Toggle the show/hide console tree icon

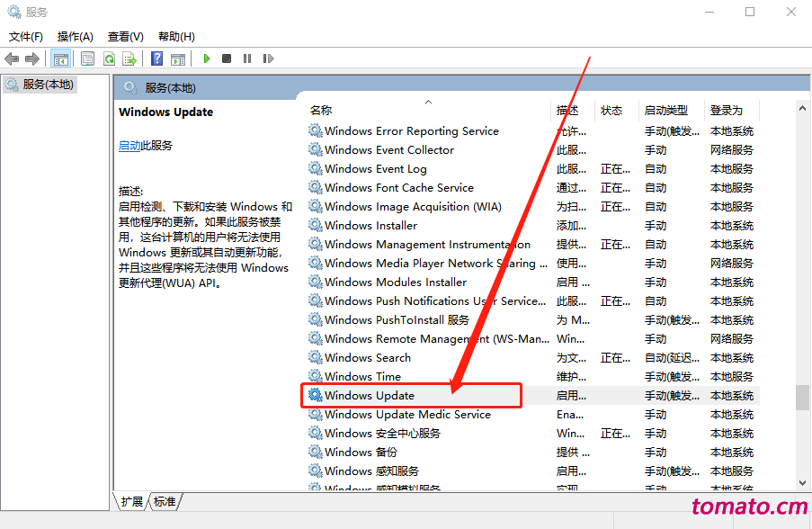tap(60, 58)
